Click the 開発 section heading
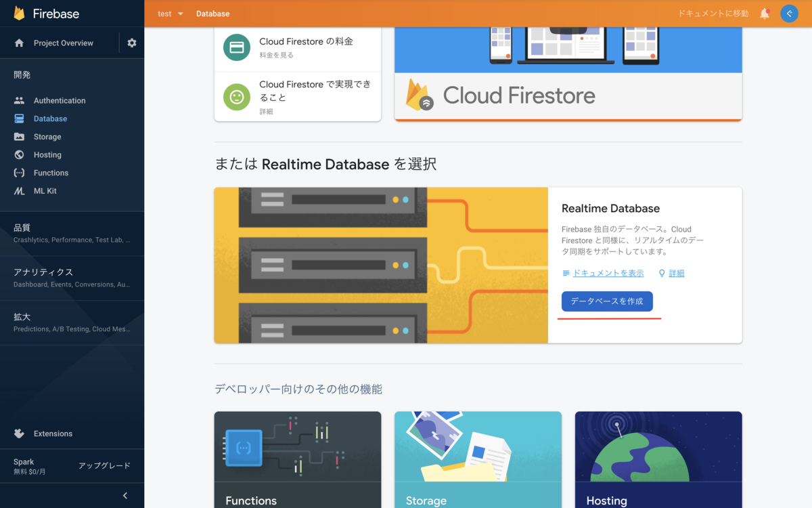This screenshot has width=812, height=508. (22, 75)
